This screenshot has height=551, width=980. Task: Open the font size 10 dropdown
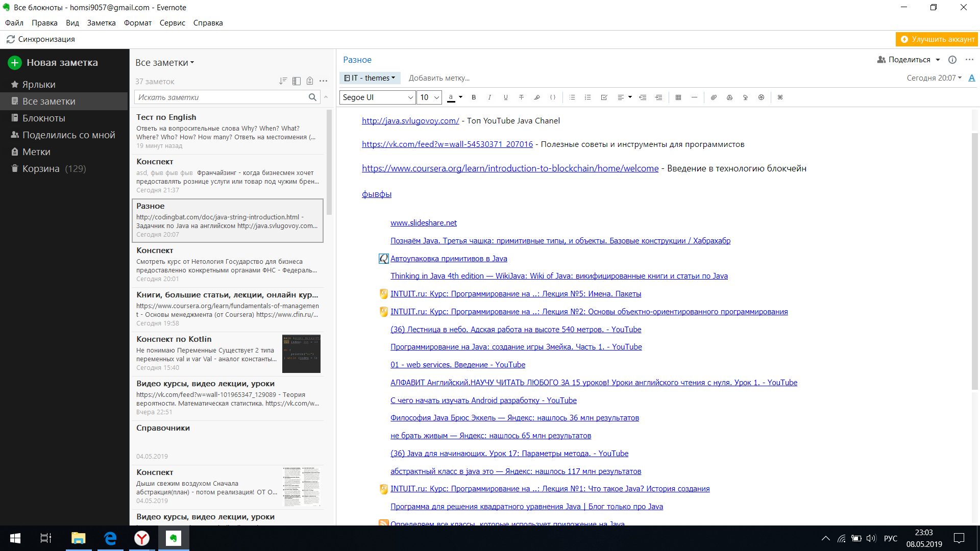[429, 97]
